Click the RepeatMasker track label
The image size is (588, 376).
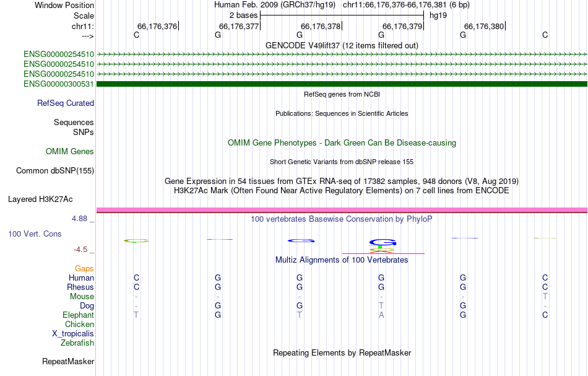[x=68, y=361]
